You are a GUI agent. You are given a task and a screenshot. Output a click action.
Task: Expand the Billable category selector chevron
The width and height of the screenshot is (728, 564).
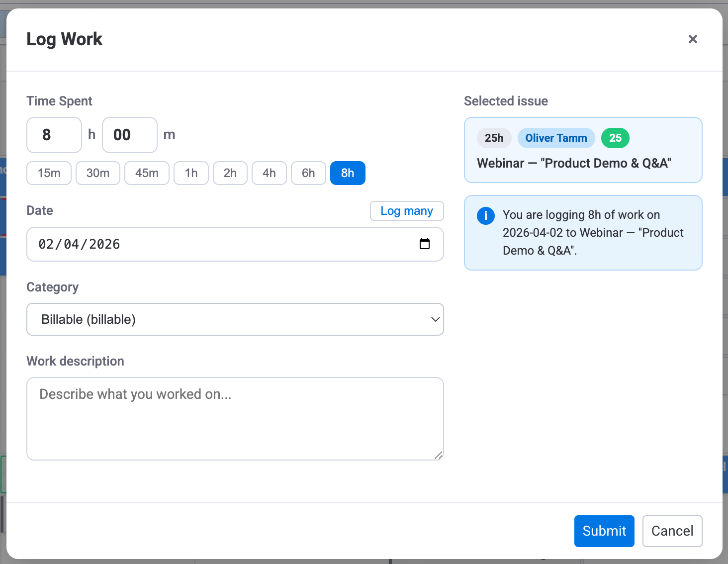click(435, 319)
